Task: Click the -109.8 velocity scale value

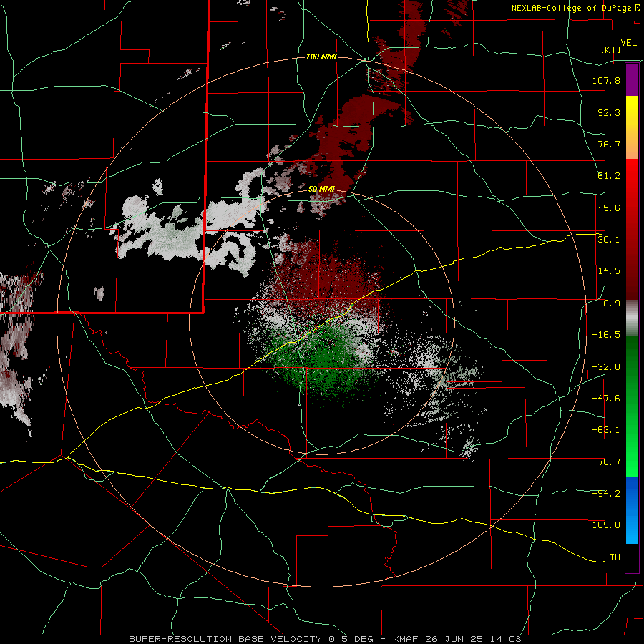Action: (603, 525)
